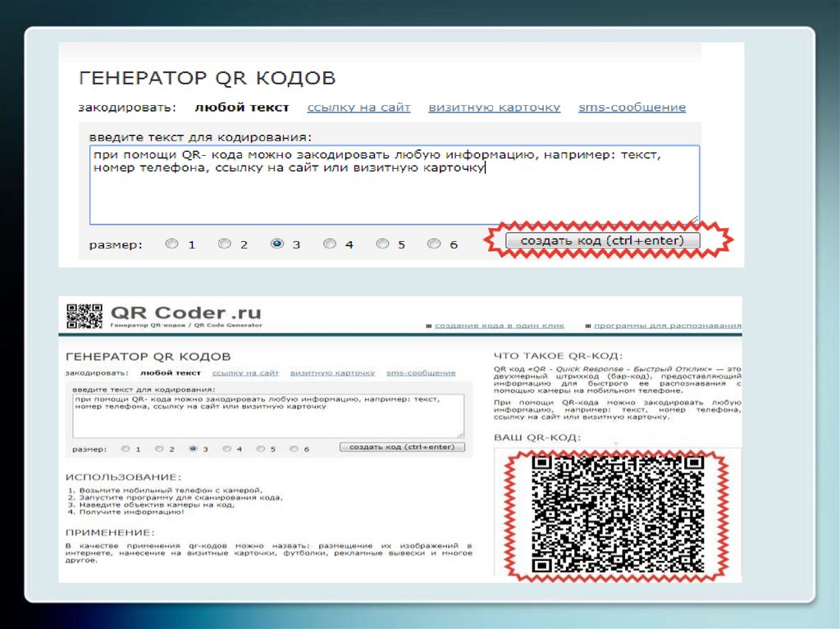This screenshot has height=629, width=840.
Task: Open 'sms-сообщение' tab in enlarged upper form
Action: tap(632, 107)
